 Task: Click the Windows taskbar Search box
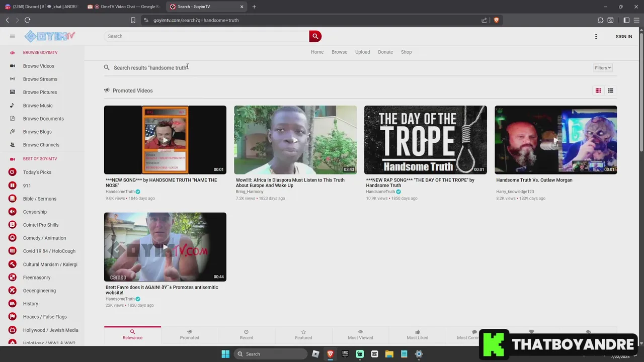click(271, 354)
